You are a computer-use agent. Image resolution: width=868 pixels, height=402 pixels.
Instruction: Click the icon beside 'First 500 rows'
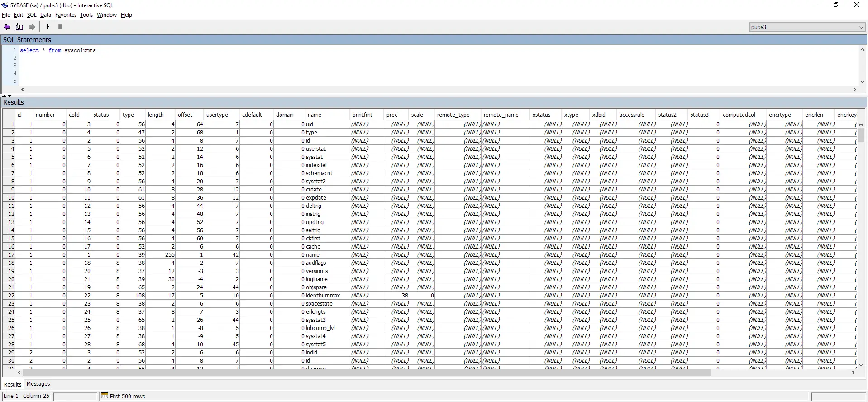pyautogui.click(x=105, y=396)
